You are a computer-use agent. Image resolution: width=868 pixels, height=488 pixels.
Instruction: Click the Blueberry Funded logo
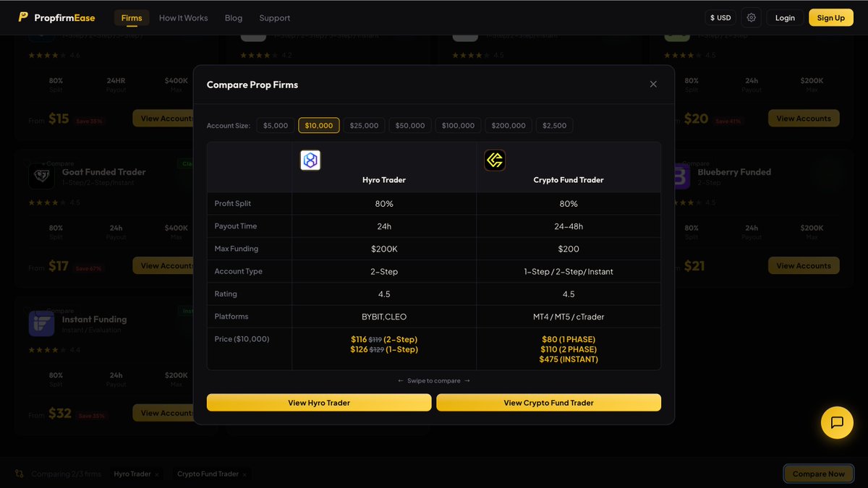(x=681, y=176)
